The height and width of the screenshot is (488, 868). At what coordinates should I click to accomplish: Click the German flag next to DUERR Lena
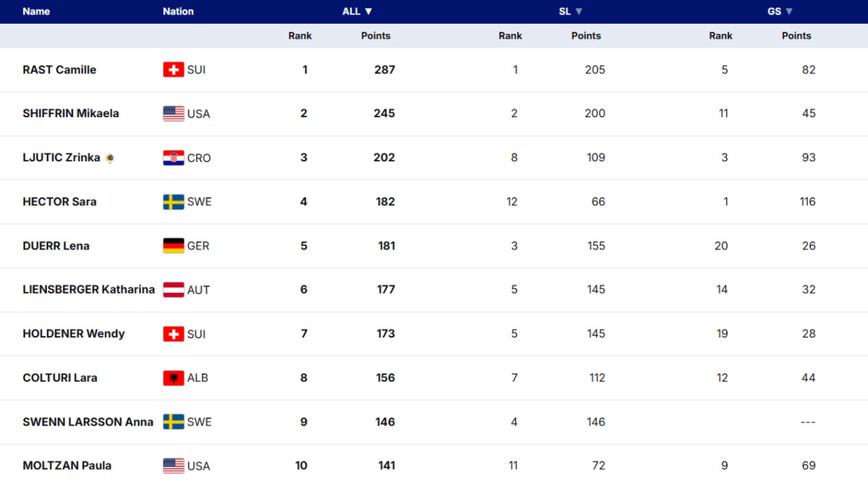pyautogui.click(x=174, y=246)
